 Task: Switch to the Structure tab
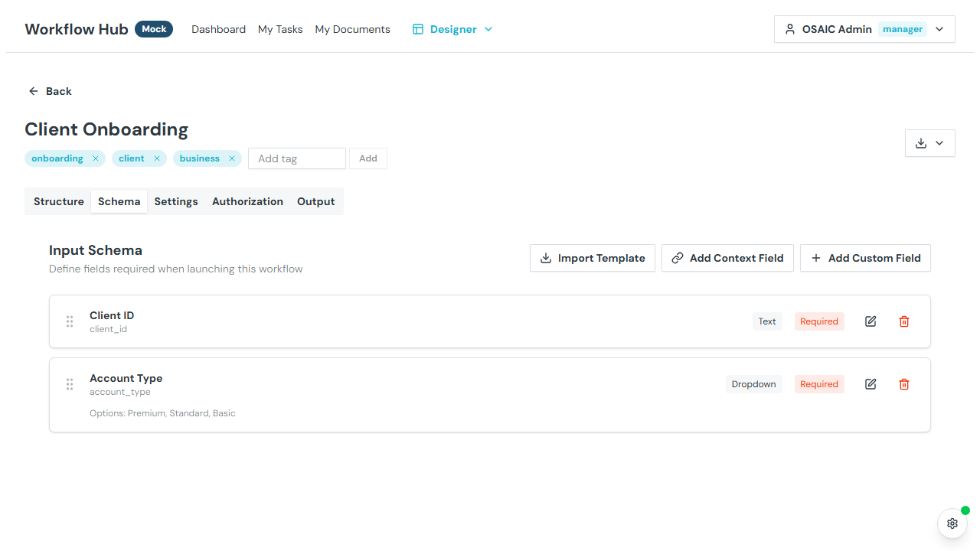point(59,201)
